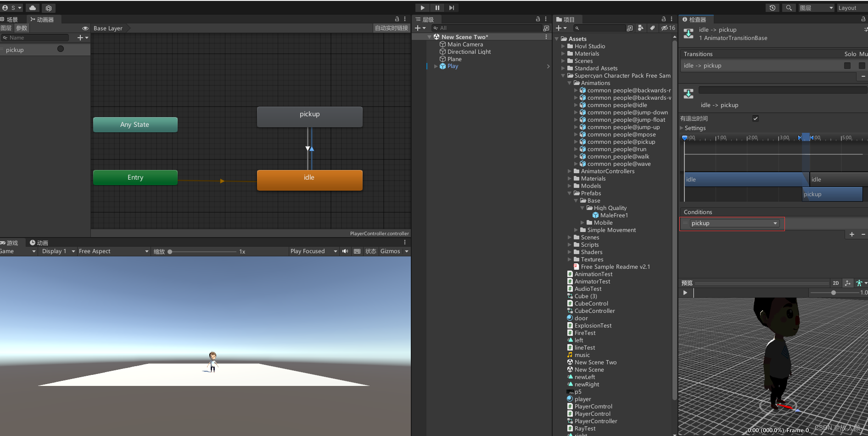Toggle 2D mode in the preview panel
Image resolution: width=868 pixels, height=436 pixels.
point(836,283)
